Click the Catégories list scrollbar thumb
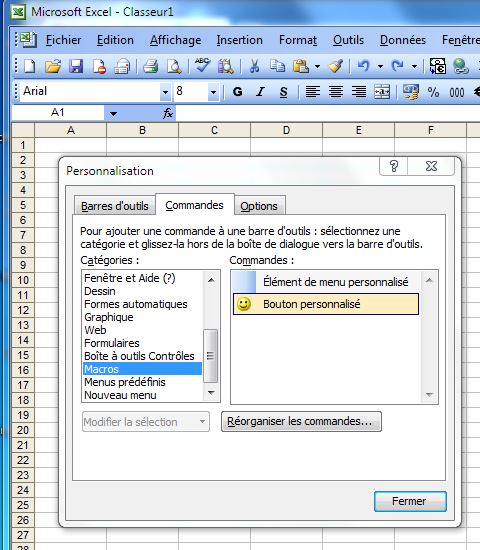This screenshot has width=480, height=550. (211, 356)
